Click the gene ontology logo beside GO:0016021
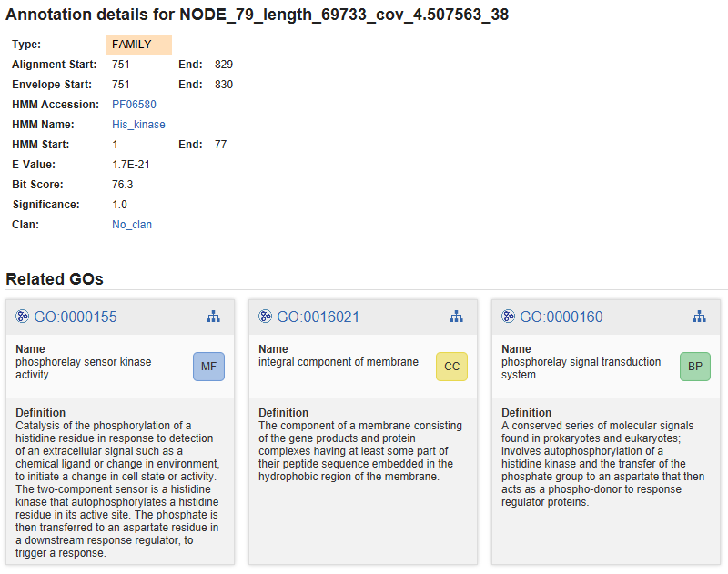This screenshot has width=728, height=574. point(266,317)
